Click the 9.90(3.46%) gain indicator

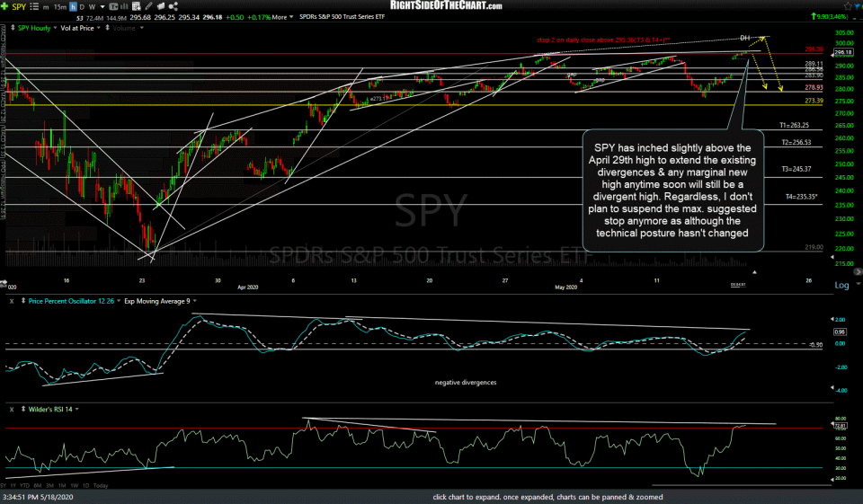(830, 16)
